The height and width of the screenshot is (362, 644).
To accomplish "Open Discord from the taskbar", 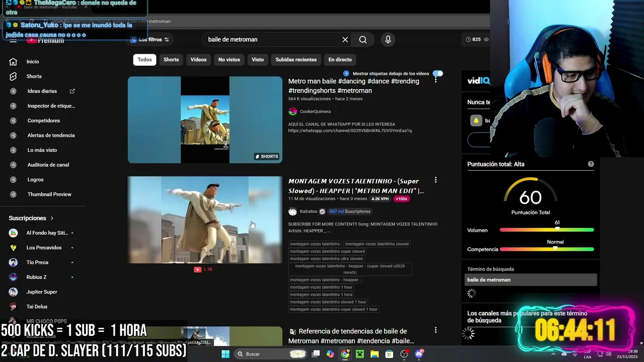I will (419, 354).
